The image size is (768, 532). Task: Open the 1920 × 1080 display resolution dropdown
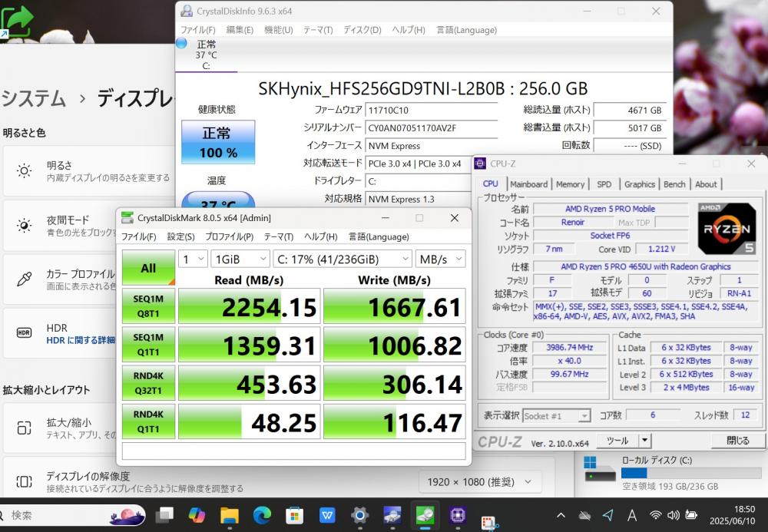480,482
